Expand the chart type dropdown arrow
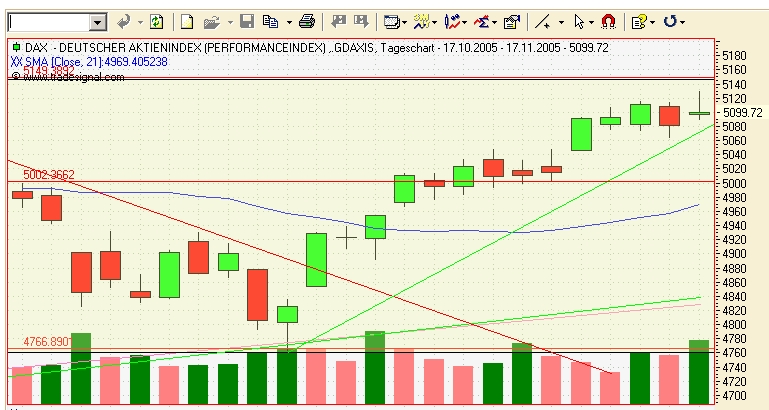Screen dimensions: 769x410 [x=464, y=23]
